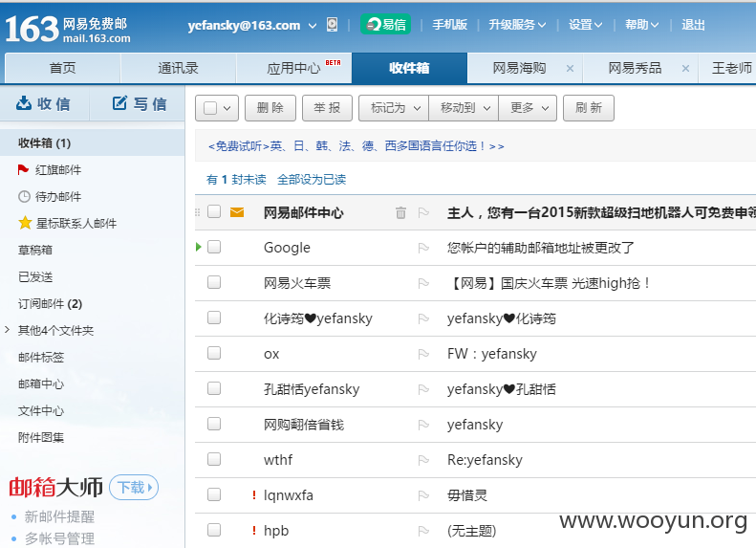Open the clock 待办邮件 folder
Viewport: 756px width, 548px height.
(x=49, y=197)
